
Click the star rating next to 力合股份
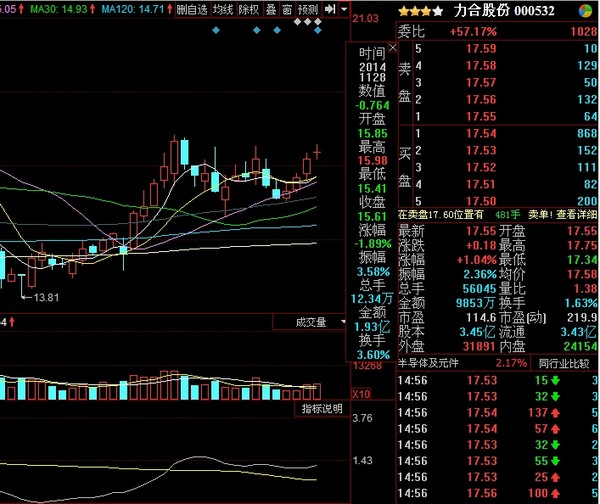(421, 11)
